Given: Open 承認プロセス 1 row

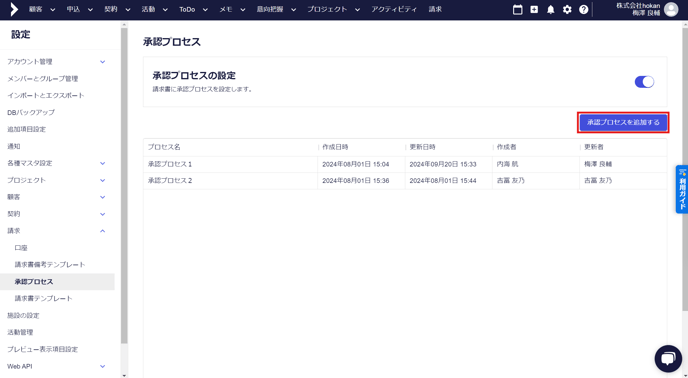Looking at the screenshot, I should [405, 164].
